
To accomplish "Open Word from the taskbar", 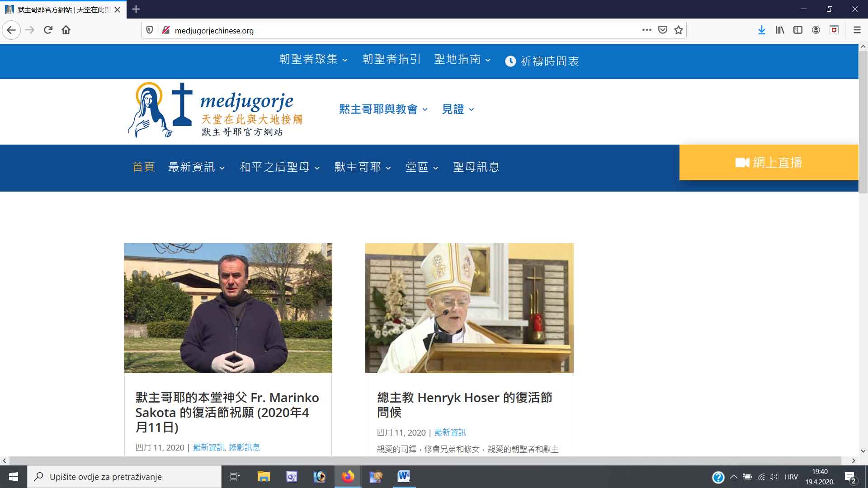I will point(404,477).
